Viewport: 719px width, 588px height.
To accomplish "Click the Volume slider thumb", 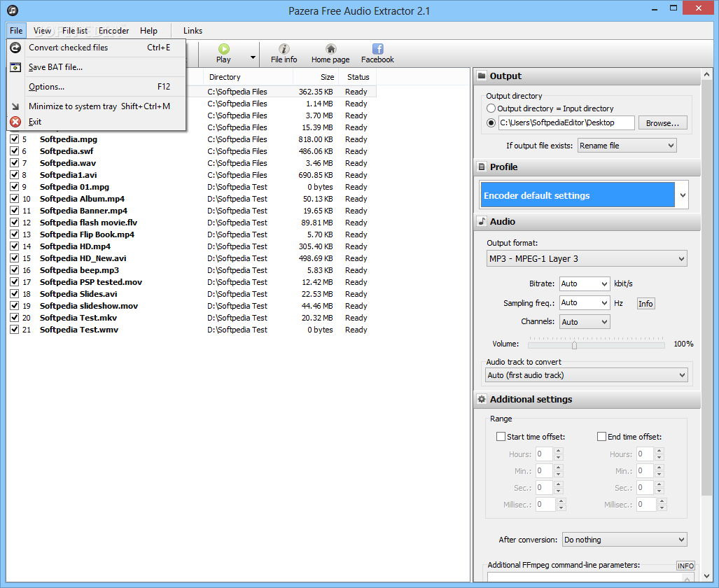I will click(574, 345).
